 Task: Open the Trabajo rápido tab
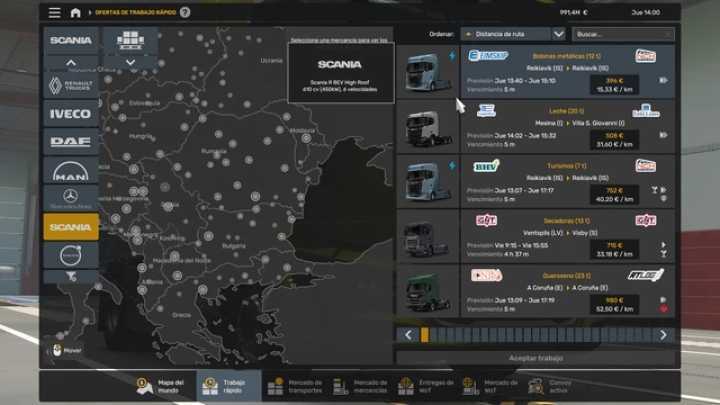(x=229, y=386)
